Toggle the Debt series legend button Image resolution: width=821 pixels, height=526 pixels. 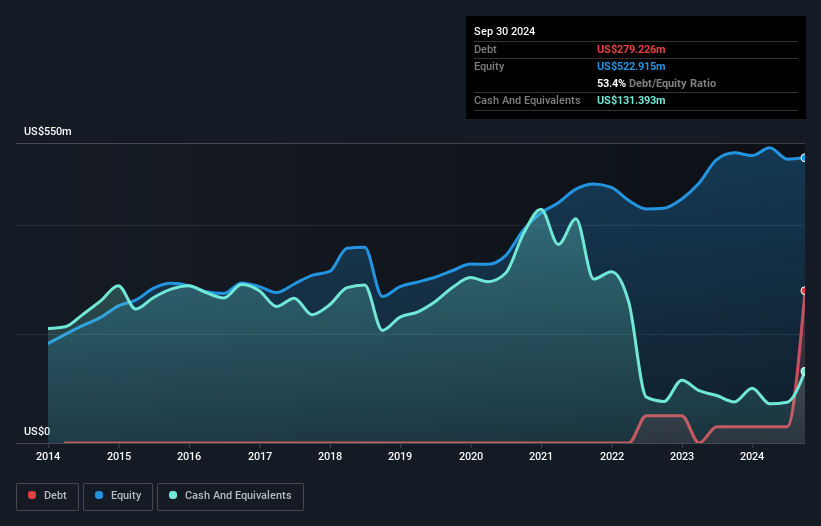(48, 496)
